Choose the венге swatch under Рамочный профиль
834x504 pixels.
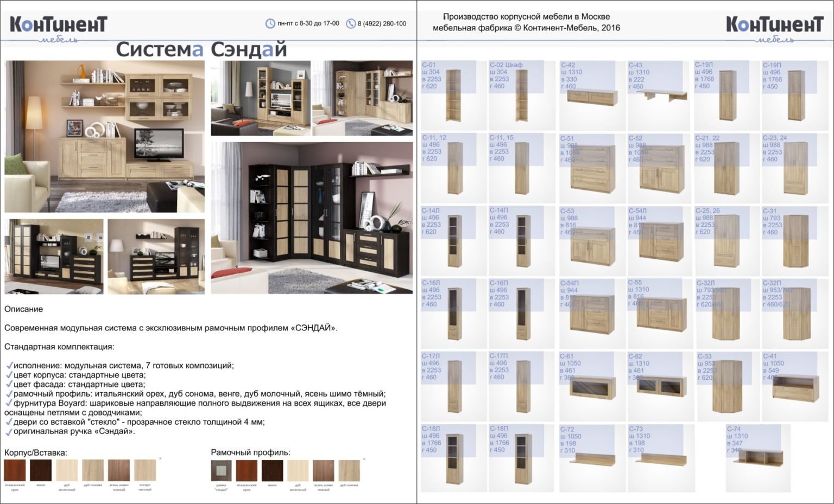coord(272,470)
